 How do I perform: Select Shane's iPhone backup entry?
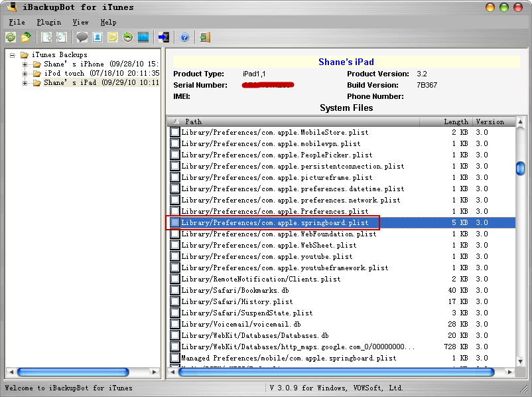[101, 64]
